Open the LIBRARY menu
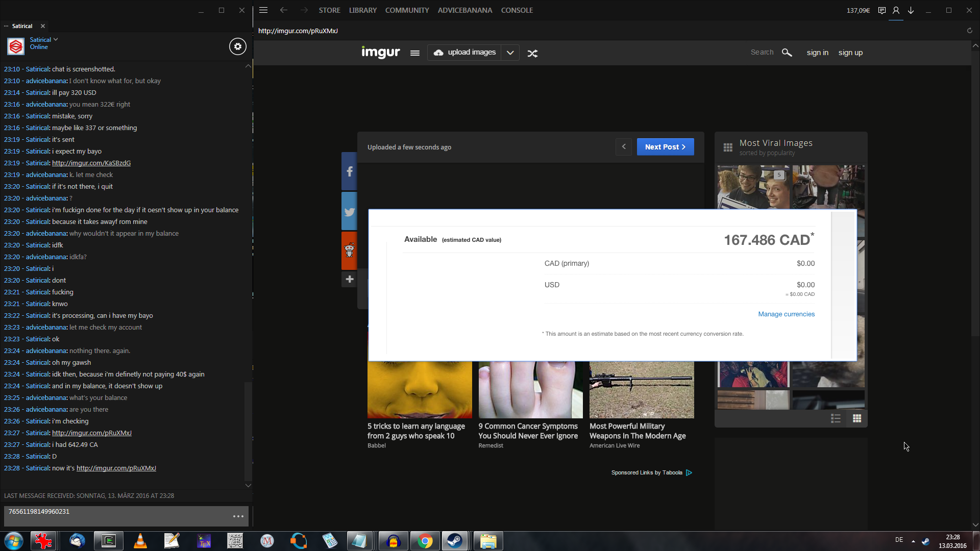 [x=362, y=10]
